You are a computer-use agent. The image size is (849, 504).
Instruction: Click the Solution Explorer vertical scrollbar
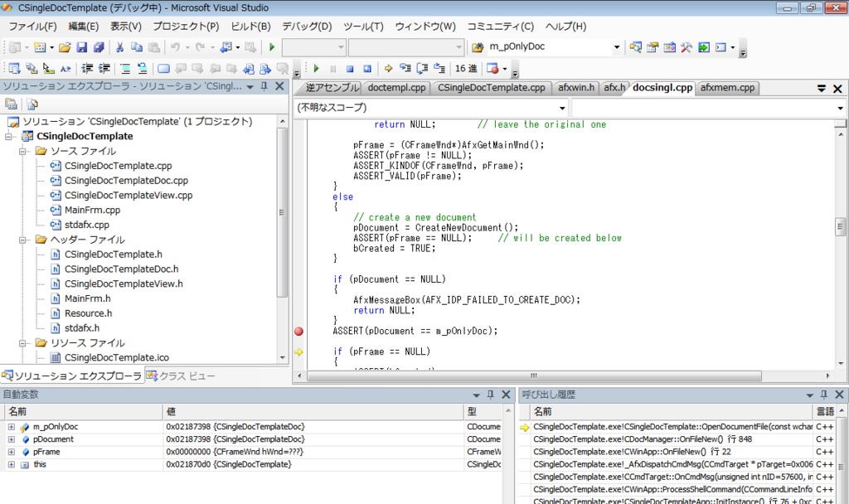(x=282, y=212)
